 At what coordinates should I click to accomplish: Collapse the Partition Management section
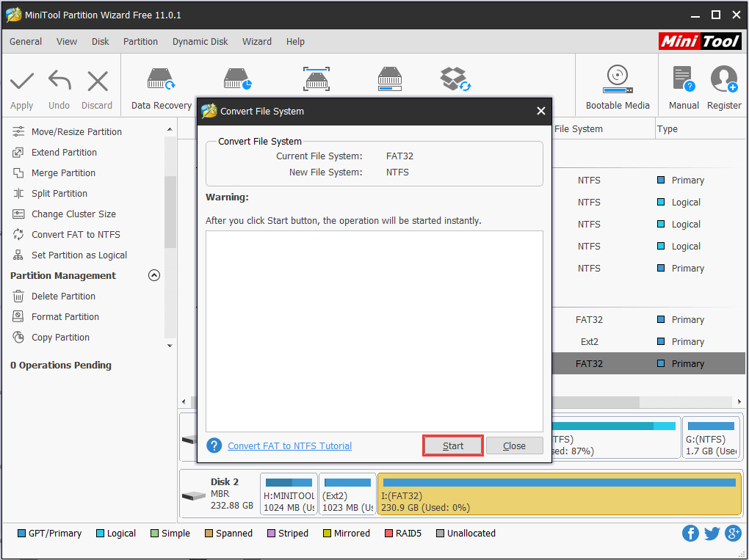(154, 275)
